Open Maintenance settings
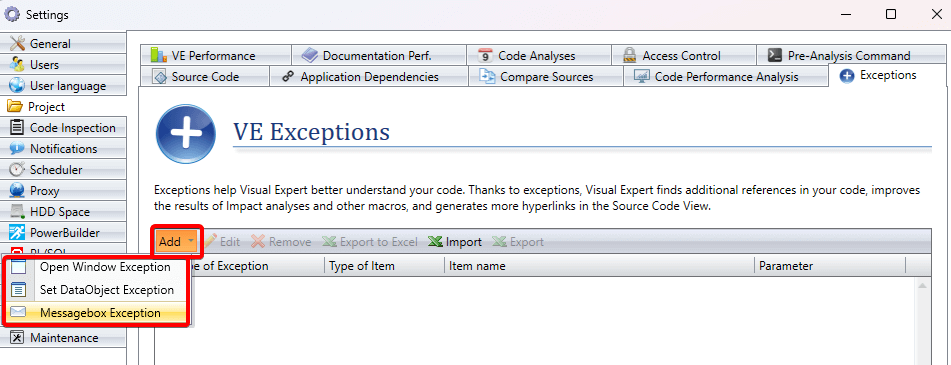Viewport: 951px width, 365px height. click(63, 338)
